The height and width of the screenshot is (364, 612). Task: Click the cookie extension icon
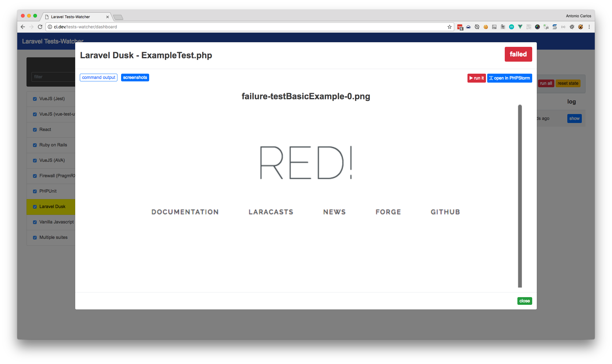pos(486,27)
